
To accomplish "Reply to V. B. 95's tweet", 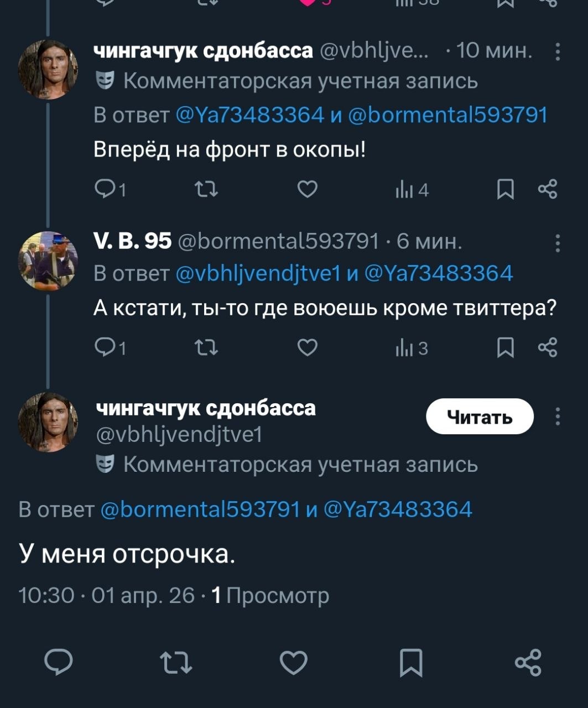I will tap(105, 348).
